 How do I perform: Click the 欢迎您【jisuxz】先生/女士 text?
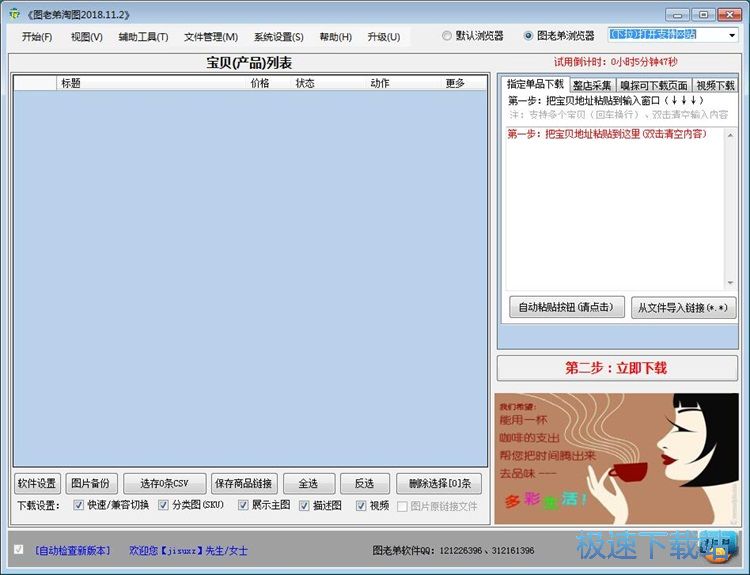tap(188, 551)
